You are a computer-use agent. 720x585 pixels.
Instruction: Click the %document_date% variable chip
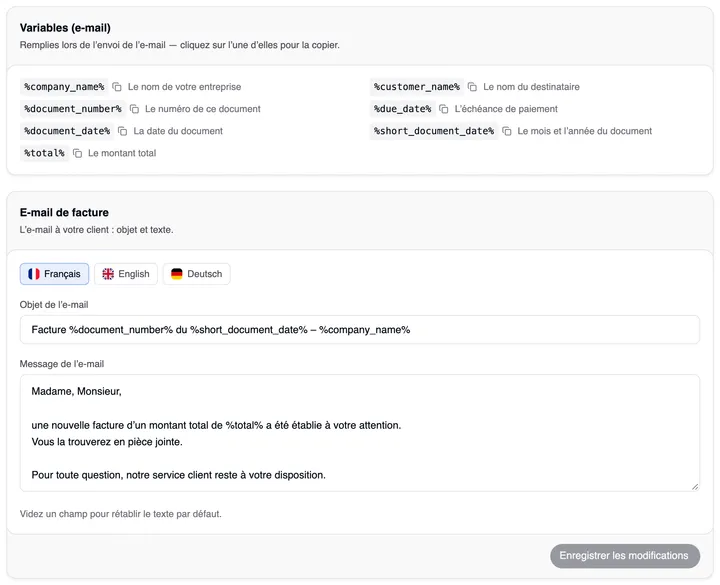67,131
